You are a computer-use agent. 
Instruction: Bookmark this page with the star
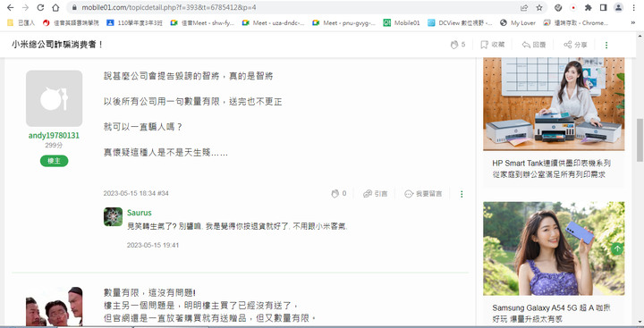(539, 7)
